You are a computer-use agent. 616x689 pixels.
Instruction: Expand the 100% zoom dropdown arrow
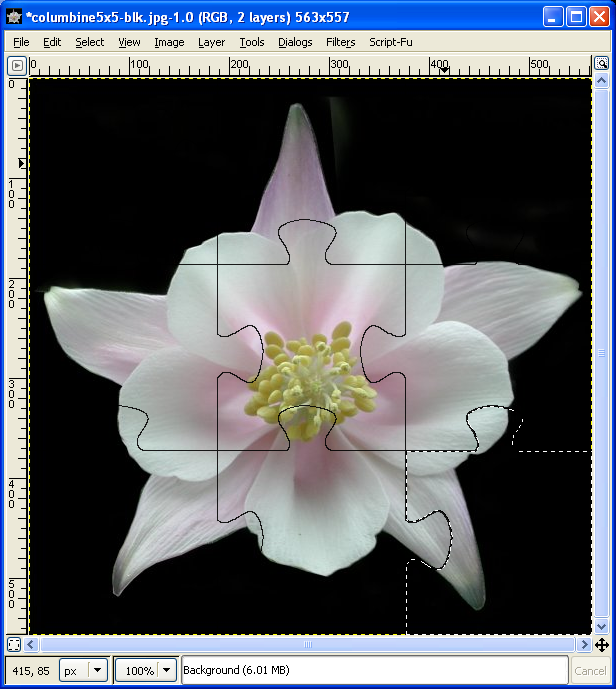click(167, 671)
